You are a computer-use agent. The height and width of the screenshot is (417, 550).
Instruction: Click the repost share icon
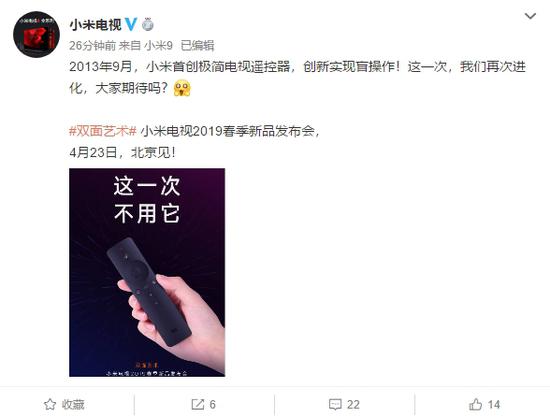click(197, 404)
